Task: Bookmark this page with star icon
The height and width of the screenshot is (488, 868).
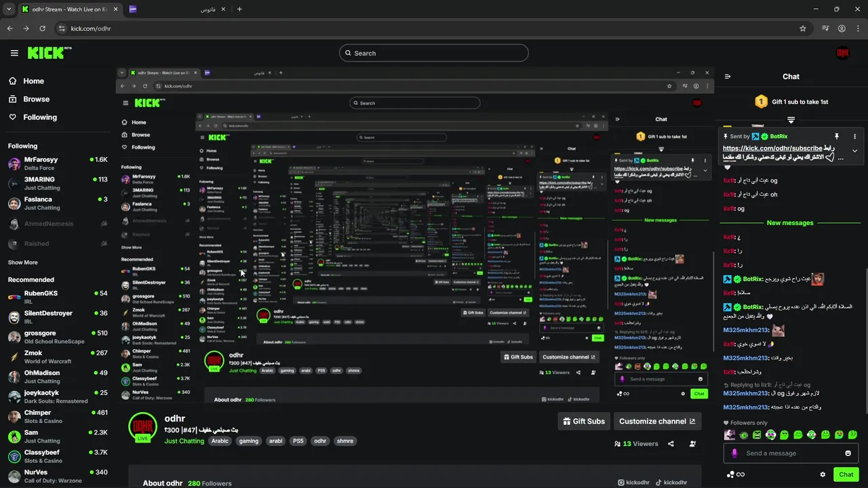Action: click(803, 28)
